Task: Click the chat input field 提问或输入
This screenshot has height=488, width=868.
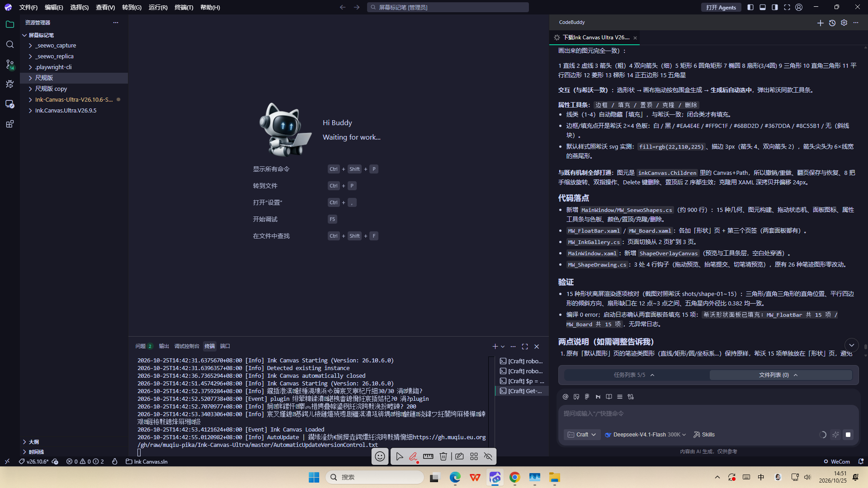Action: (708, 414)
